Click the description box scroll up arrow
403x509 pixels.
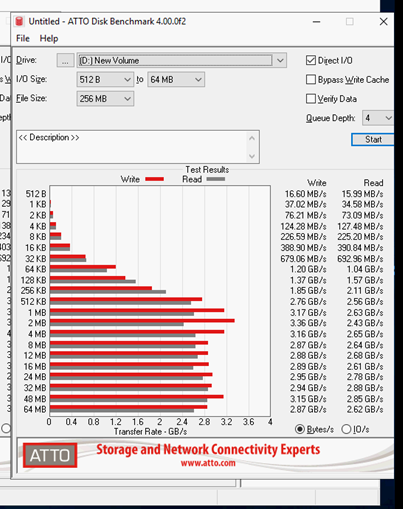pyautogui.click(x=252, y=138)
